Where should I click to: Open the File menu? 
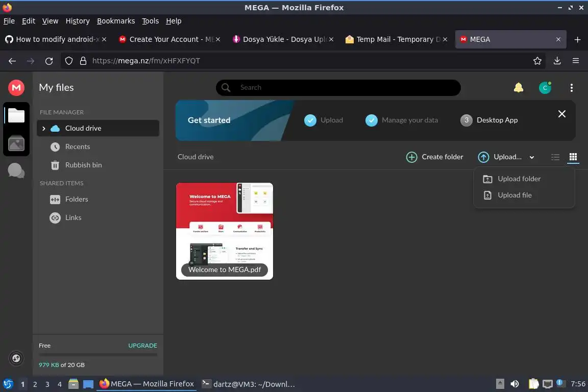[x=9, y=21]
